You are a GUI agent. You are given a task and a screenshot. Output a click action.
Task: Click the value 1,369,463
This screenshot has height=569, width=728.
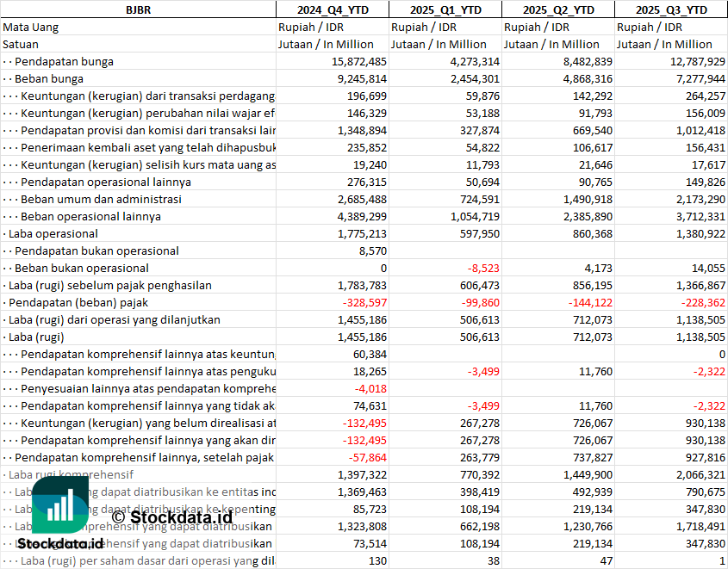[362, 491]
